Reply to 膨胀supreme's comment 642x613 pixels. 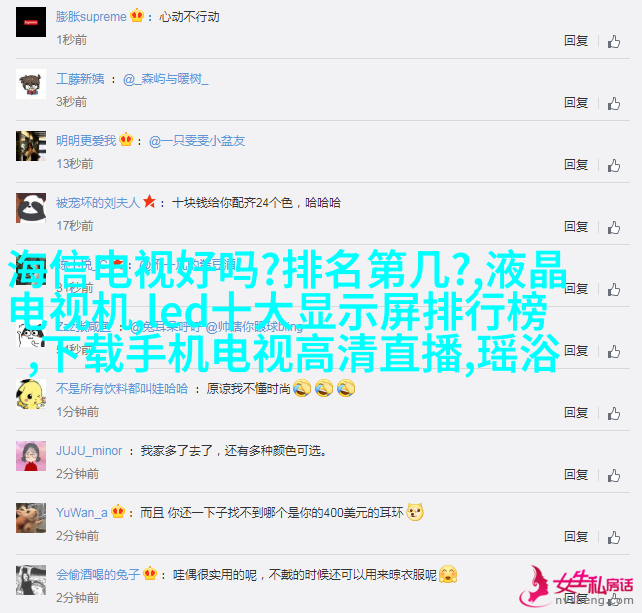(x=576, y=41)
